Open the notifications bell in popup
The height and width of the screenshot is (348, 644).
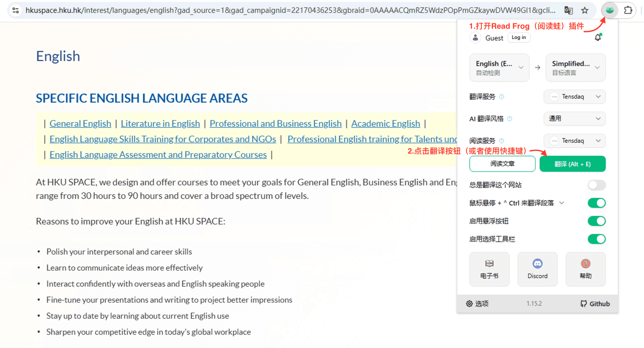(x=598, y=37)
